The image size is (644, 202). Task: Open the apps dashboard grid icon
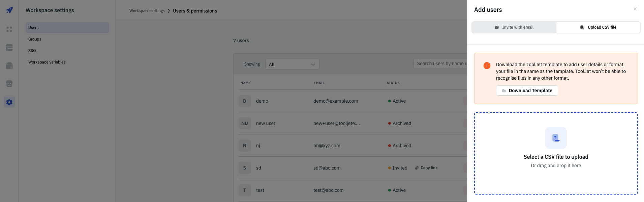[x=9, y=29]
